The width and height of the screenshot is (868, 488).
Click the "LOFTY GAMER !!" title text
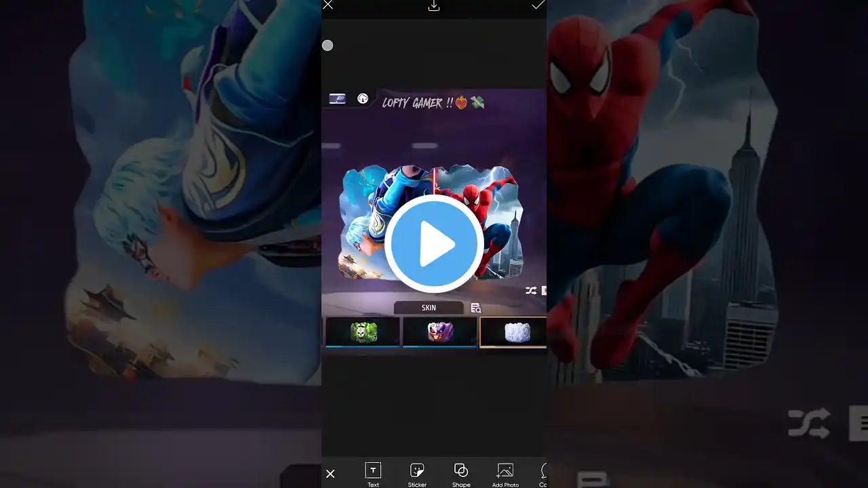pyautogui.click(x=418, y=103)
